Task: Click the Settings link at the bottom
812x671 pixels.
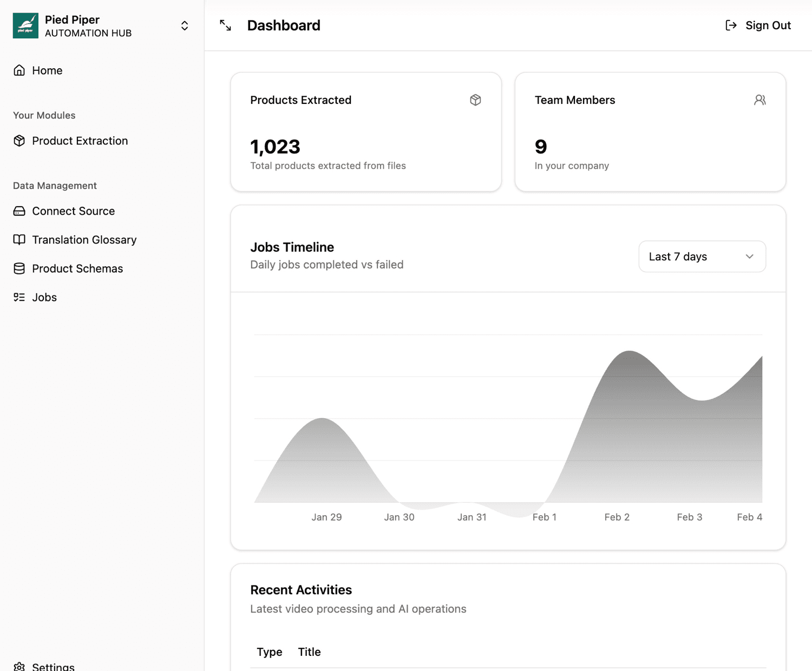Action: tap(53, 666)
